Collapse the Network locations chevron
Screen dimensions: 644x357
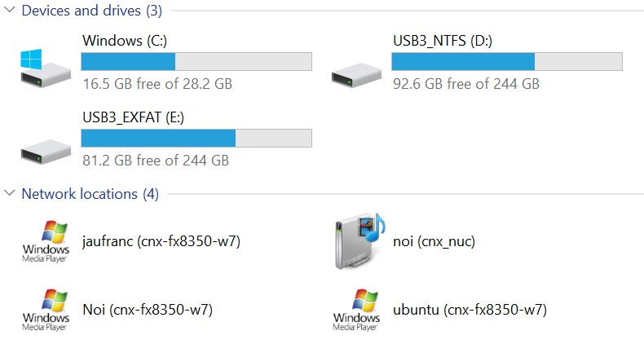point(10,193)
